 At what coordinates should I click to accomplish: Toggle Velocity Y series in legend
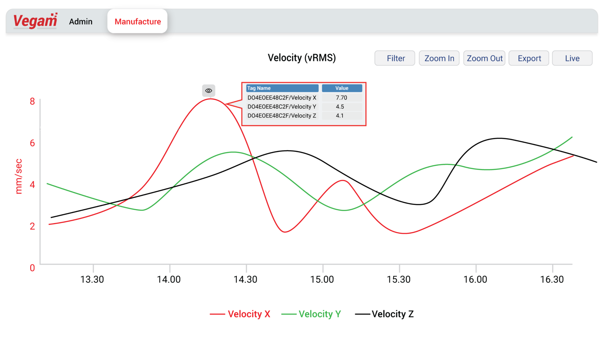[311, 314]
